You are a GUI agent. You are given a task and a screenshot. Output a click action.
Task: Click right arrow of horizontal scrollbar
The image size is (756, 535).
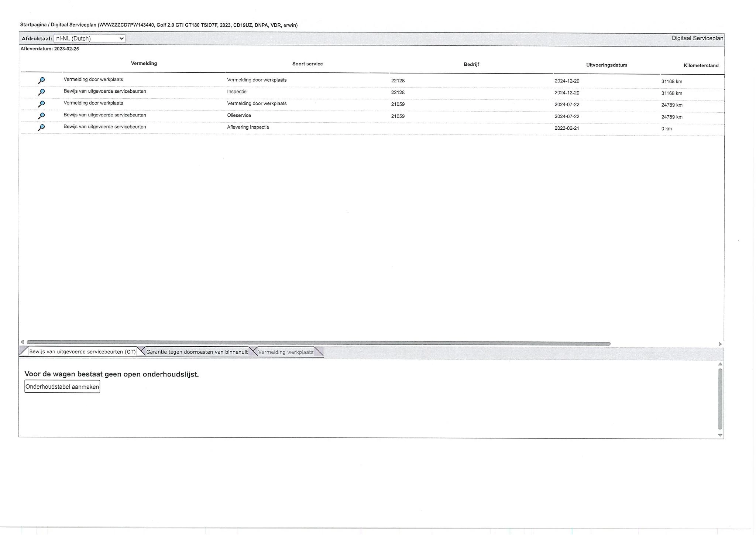(720, 344)
